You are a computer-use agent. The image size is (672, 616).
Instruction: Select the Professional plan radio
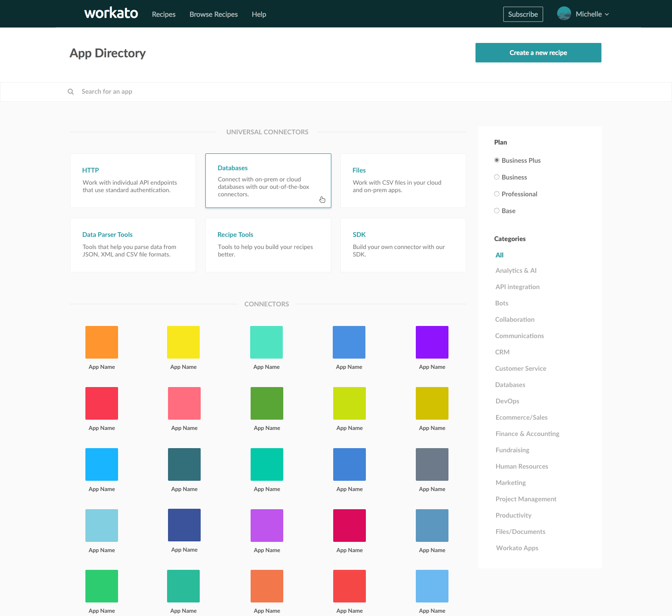tap(497, 194)
